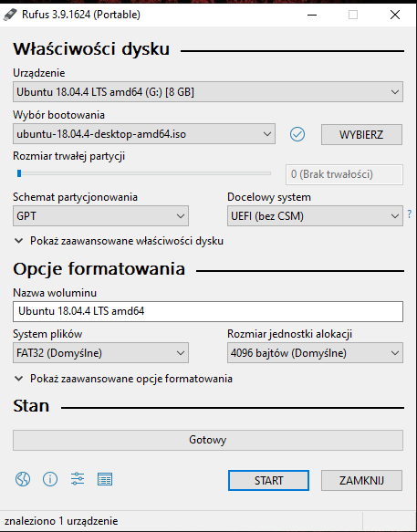This screenshot has height=532, width=417.
Task: Open the Docelowy system UEFI dropdown
Action: tap(315, 215)
